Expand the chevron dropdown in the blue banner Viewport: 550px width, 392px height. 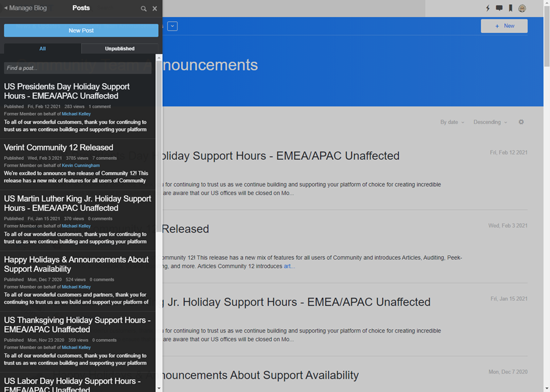[x=172, y=26]
